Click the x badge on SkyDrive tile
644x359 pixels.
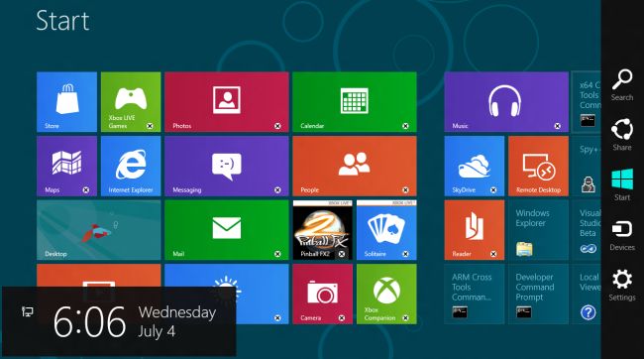[x=493, y=190]
